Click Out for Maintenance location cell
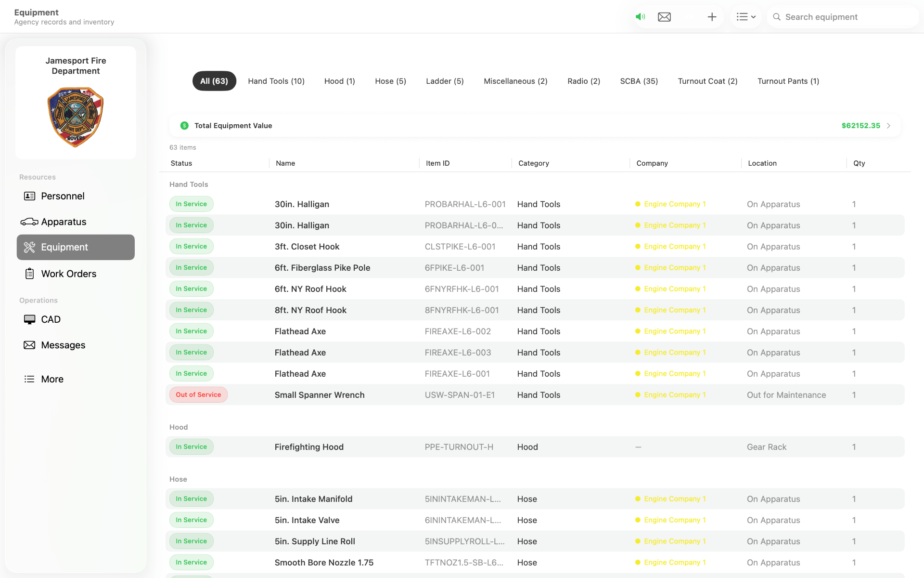The image size is (924, 578). (786, 395)
